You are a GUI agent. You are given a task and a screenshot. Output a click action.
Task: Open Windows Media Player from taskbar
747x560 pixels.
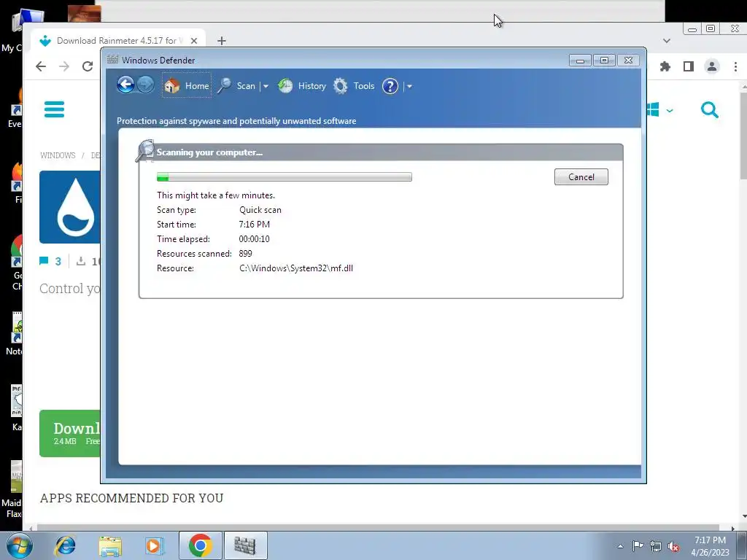(x=154, y=545)
